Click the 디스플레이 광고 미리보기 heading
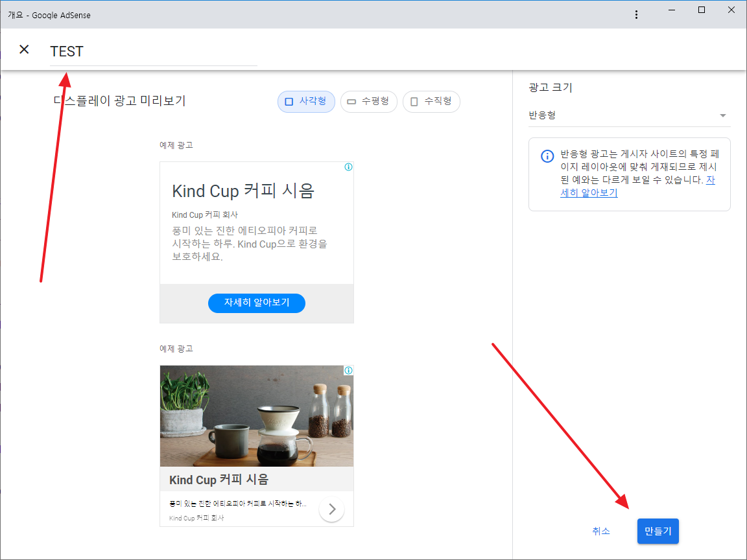 point(119,101)
